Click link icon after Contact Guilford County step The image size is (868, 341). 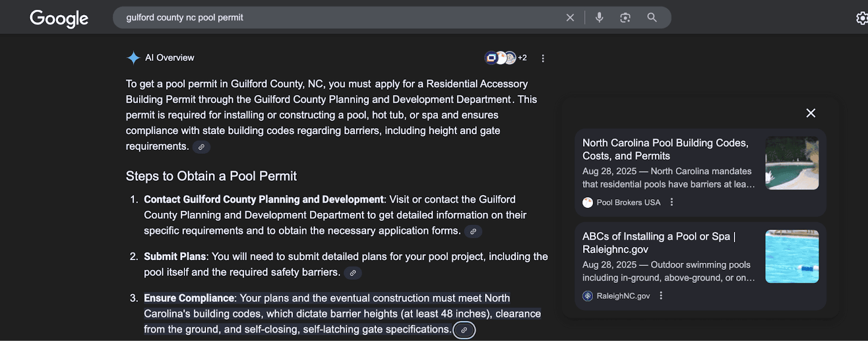pos(473,231)
